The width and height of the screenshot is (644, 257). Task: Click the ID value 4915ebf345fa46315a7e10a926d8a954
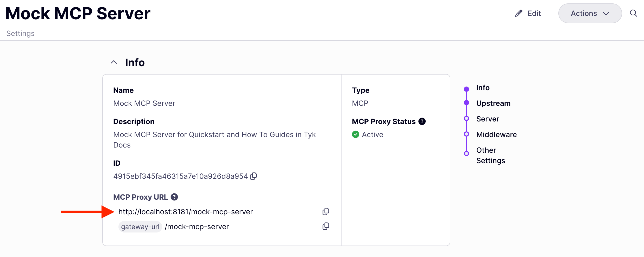coord(181,176)
